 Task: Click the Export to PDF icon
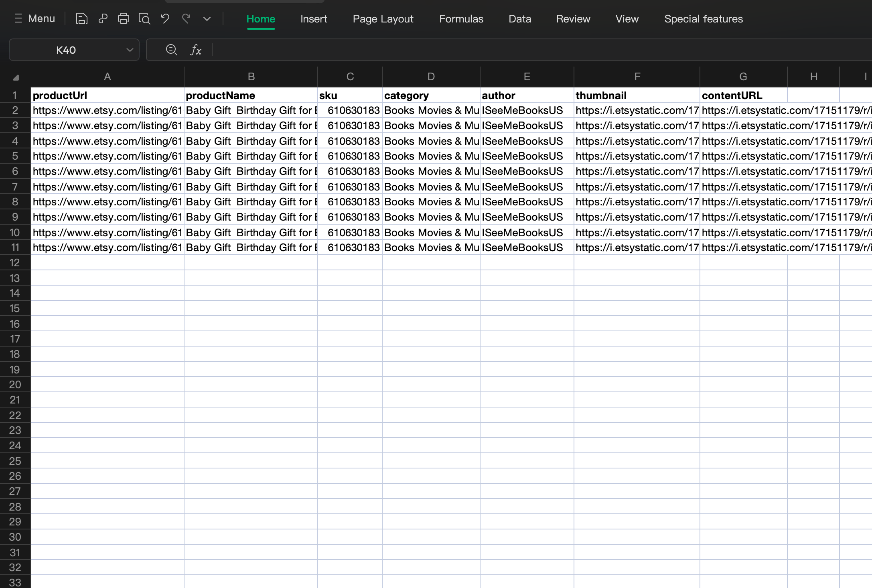[x=103, y=19]
